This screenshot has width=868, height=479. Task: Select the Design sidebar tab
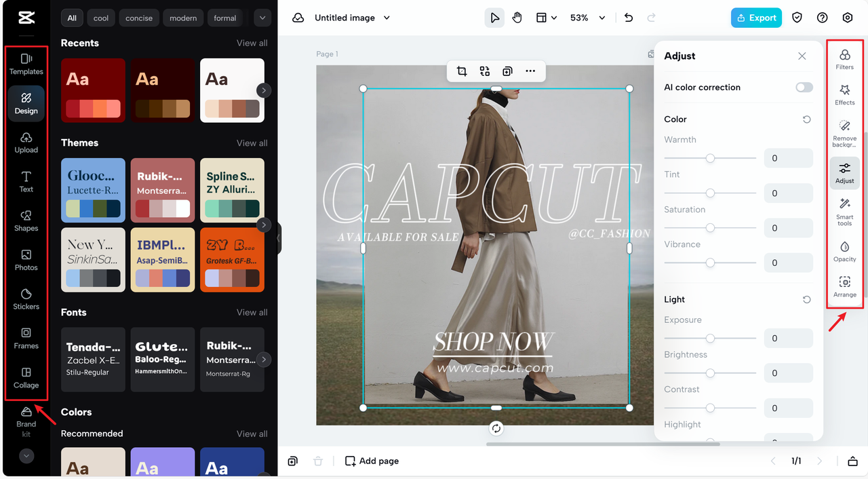coord(26,103)
